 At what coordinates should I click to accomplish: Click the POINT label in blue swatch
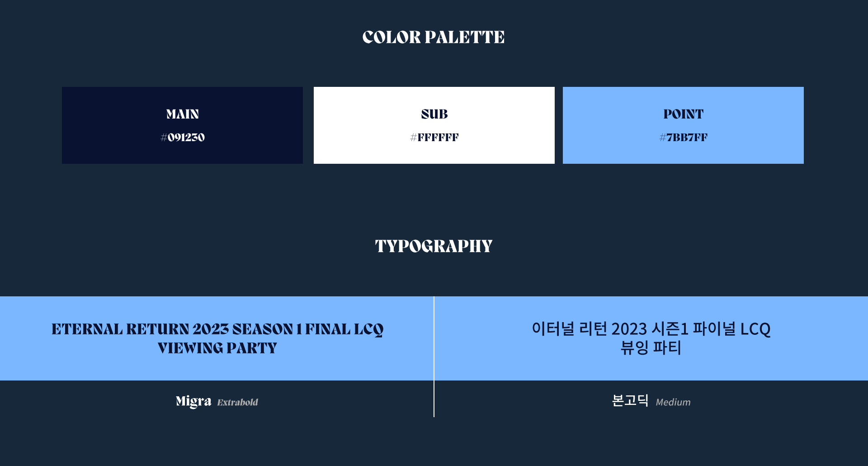(684, 114)
